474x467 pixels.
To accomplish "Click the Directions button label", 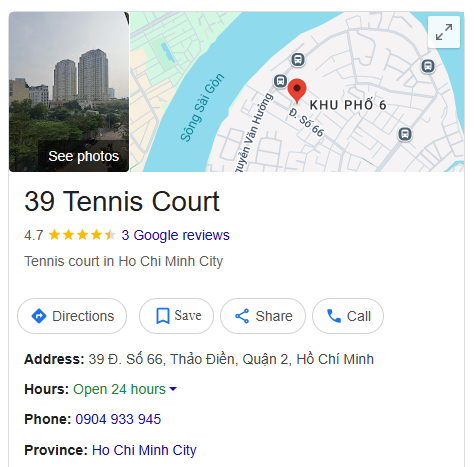I will pyautogui.click(x=83, y=316).
